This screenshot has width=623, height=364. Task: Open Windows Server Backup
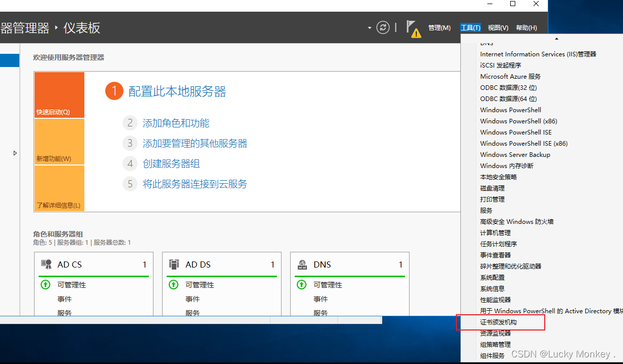click(515, 154)
